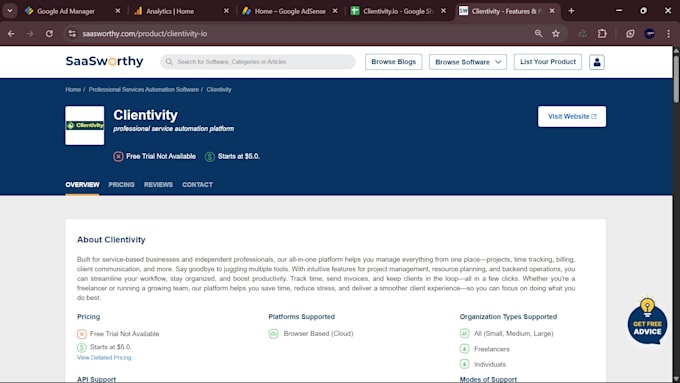This screenshot has height=383, width=680.
Task: Click the dollar icon beside Starts at $5.0 under Pricing
Action: coord(82,347)
